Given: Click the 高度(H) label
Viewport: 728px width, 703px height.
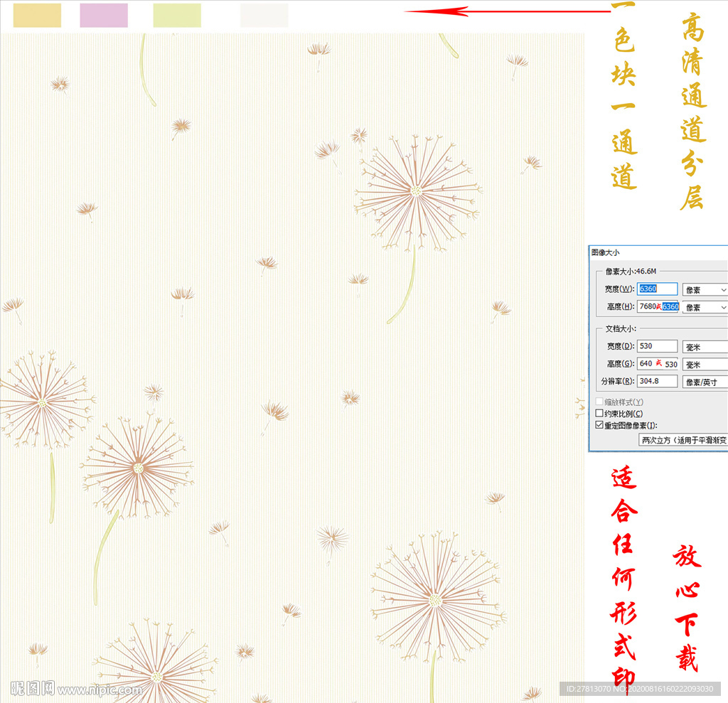Looking at the screenshot, I should (x=621, y=306).
